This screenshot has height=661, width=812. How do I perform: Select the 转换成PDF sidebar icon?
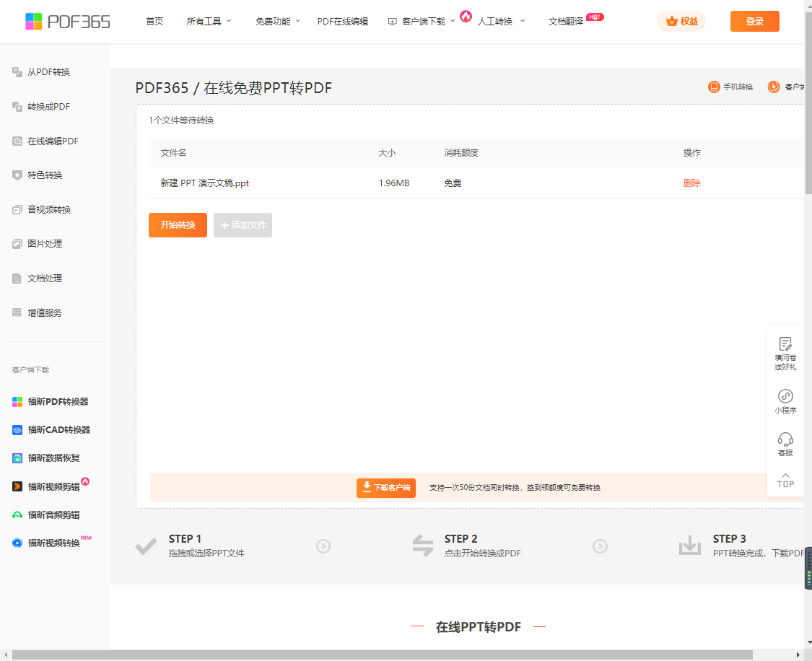(17, 107)
